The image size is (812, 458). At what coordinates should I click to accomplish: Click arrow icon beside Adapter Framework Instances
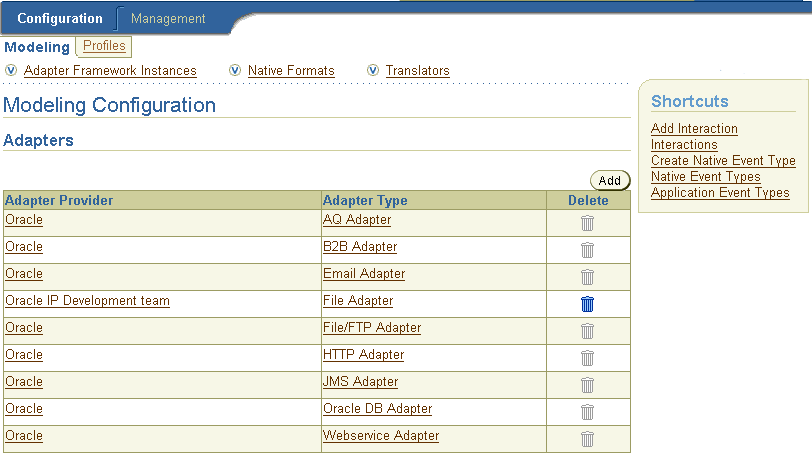point(11,70)
